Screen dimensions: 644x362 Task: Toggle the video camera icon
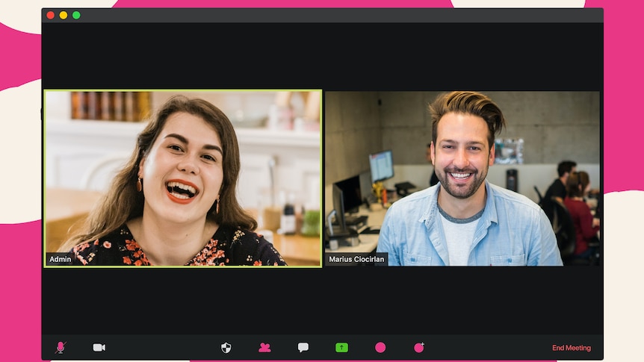99,348
